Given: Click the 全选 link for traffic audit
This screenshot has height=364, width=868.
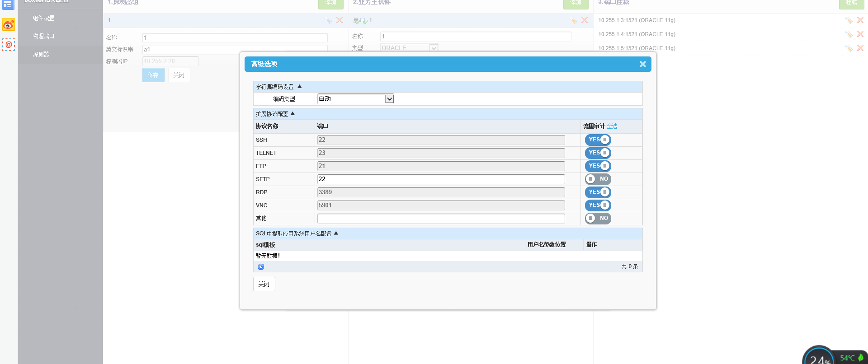Looking at the screenshot, I should pos(612,126).
